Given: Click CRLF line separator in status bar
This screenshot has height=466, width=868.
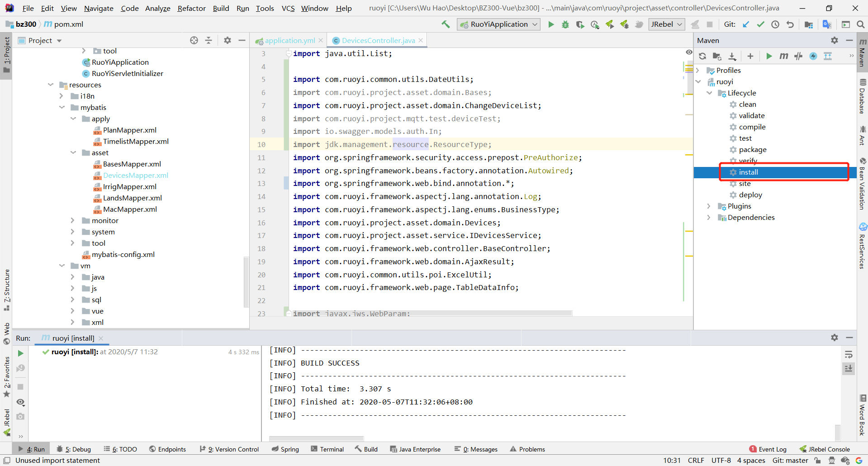Looking at the screenshot, I should 696,461.
